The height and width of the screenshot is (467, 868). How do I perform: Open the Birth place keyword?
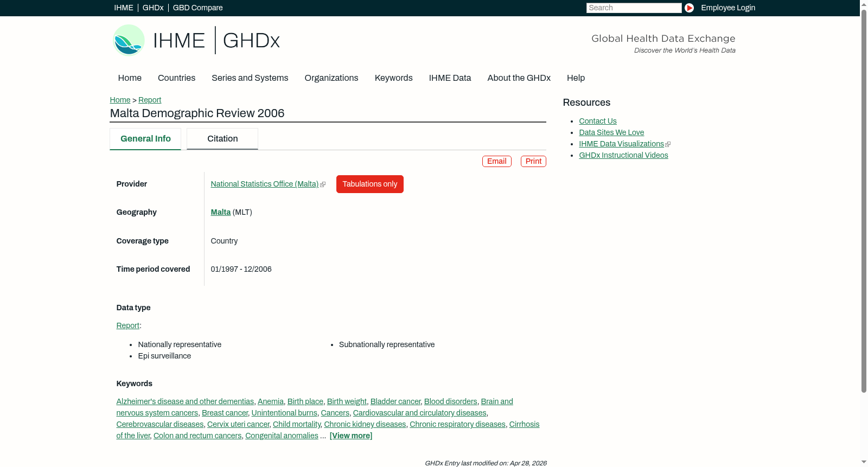tap(305, 401)
